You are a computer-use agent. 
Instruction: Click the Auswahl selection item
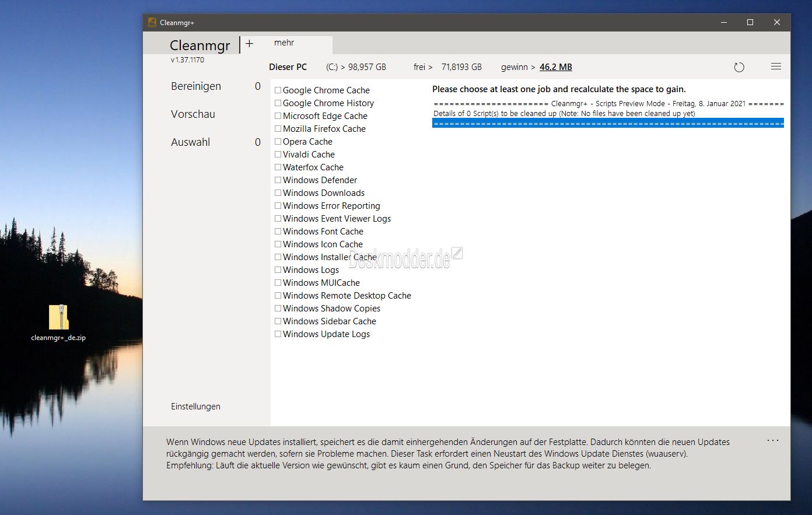[191, 142]
